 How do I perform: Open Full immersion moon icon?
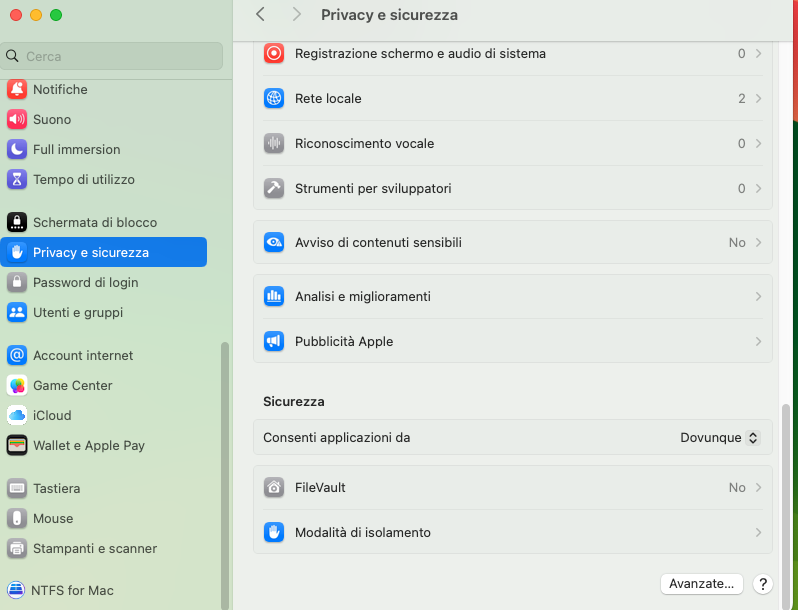[17, 149]
